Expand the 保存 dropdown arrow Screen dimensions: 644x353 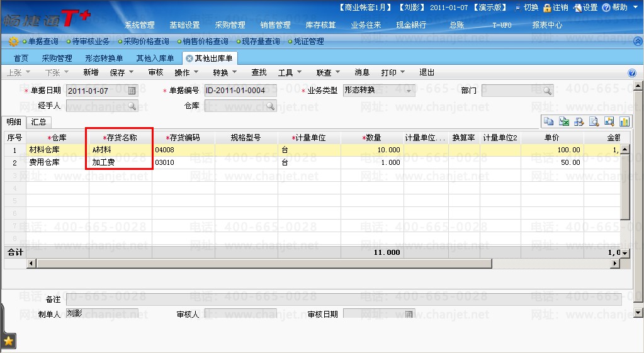click(x=132, y=72)
